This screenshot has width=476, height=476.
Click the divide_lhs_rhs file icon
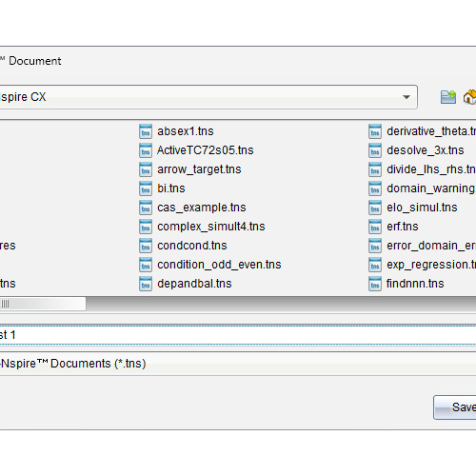tap(375, 169)
